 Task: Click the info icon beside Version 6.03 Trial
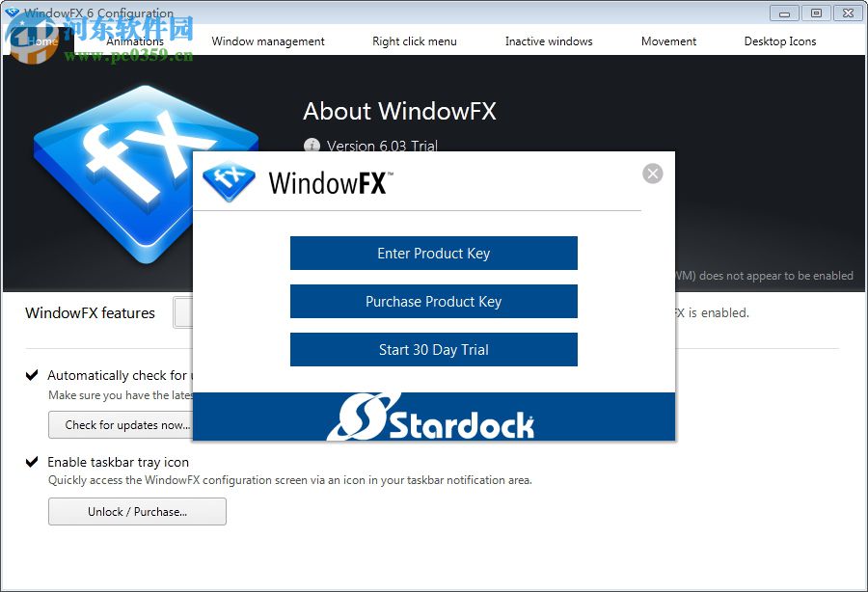tap(312, 147)
